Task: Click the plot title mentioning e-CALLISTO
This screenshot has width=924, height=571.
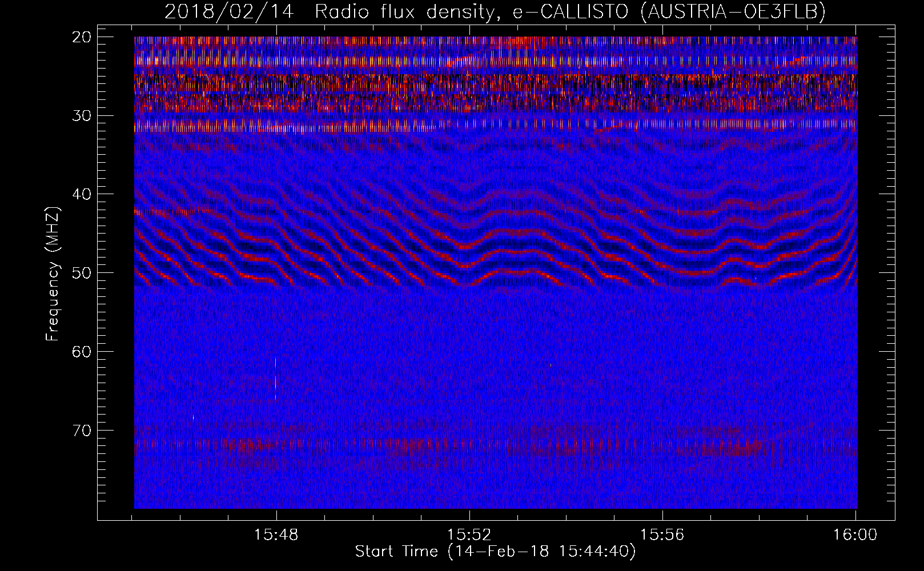Action: [x=495, y=11]
